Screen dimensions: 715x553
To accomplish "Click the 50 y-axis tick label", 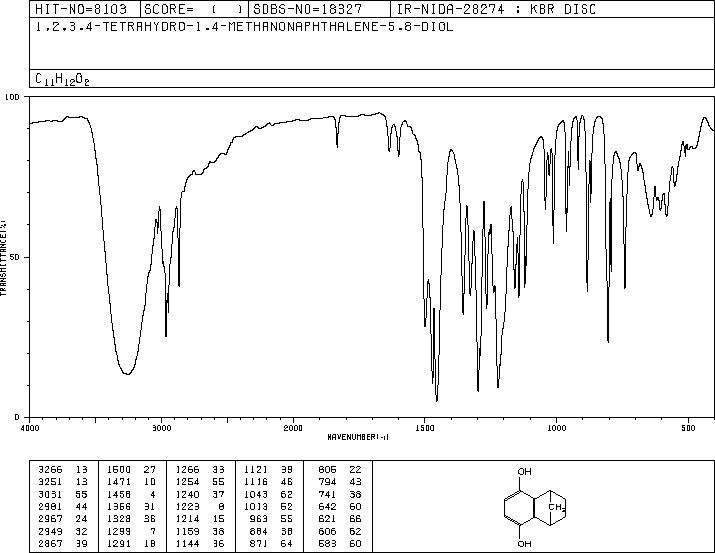I will (x=15, y=257).
